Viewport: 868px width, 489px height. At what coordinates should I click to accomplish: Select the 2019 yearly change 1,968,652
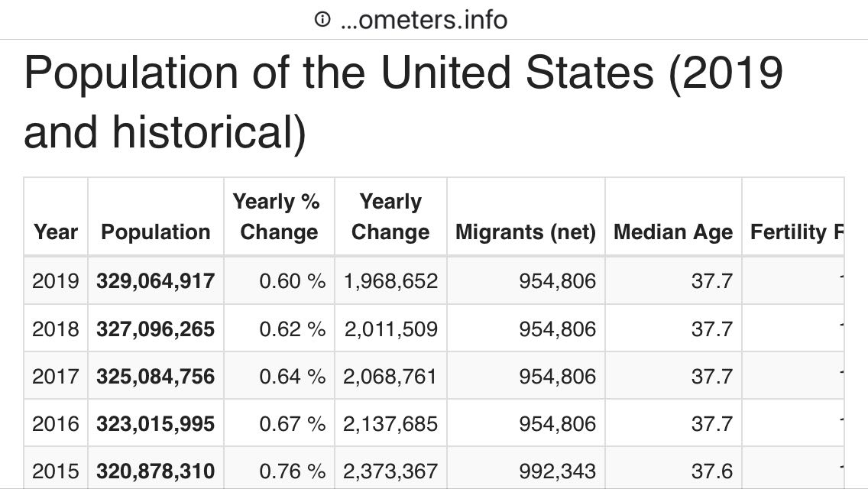coord(391,281)
